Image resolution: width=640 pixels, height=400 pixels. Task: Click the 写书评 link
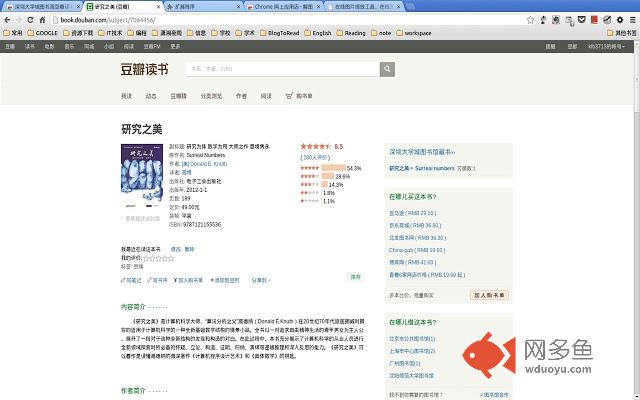158,280
